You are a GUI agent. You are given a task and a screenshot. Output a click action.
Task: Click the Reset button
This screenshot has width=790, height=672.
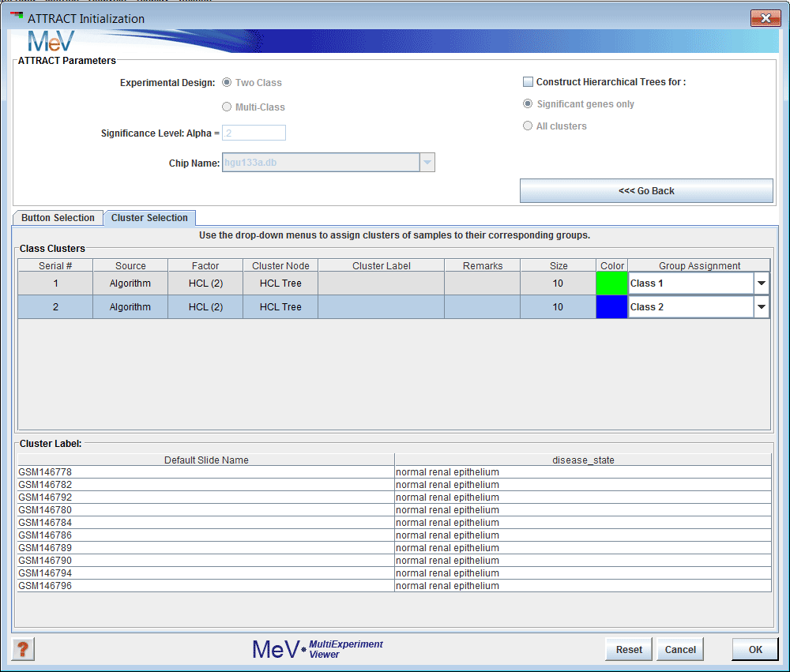[629, 649]
